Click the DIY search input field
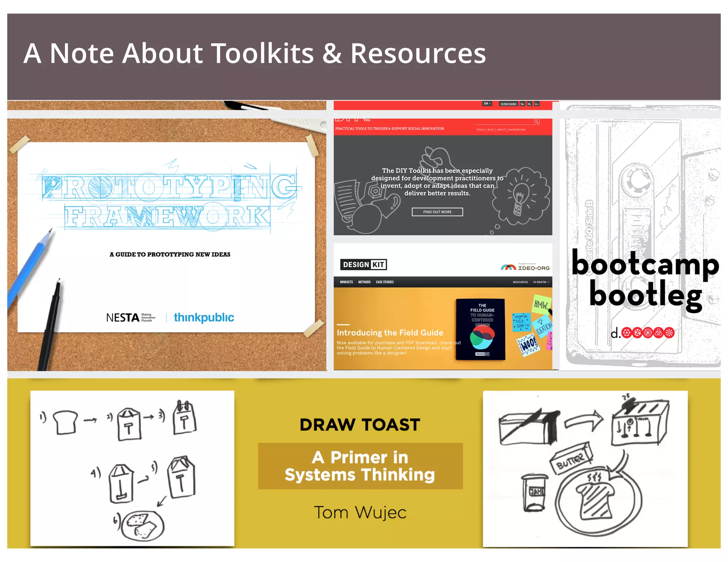Viewport: 728px width, 562px height. [504, 122]
